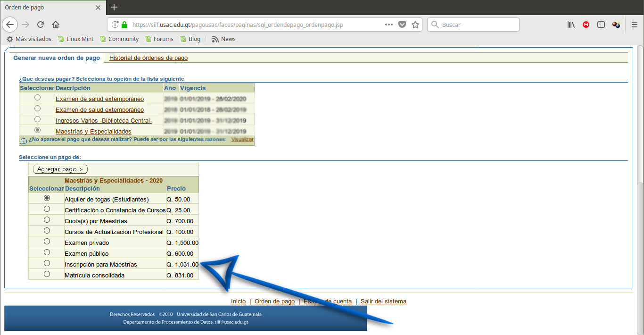
Task: Select the Examen privado radio option
Action: coord(47,242)
